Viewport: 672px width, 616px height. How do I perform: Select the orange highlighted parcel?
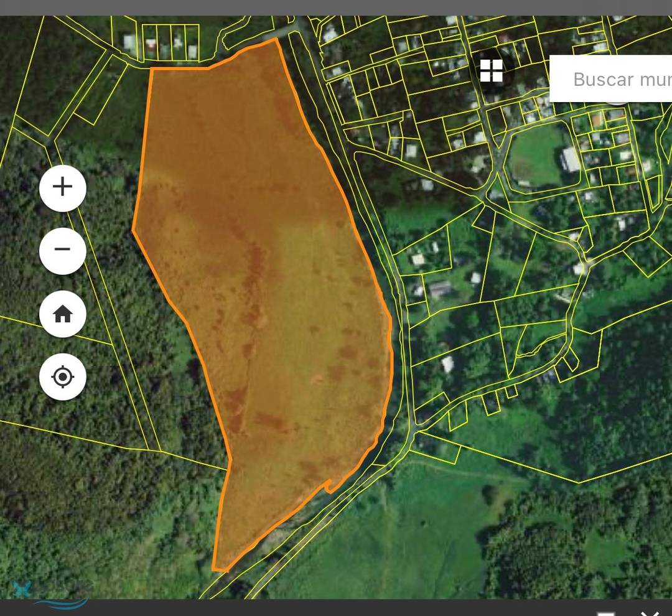261,280
